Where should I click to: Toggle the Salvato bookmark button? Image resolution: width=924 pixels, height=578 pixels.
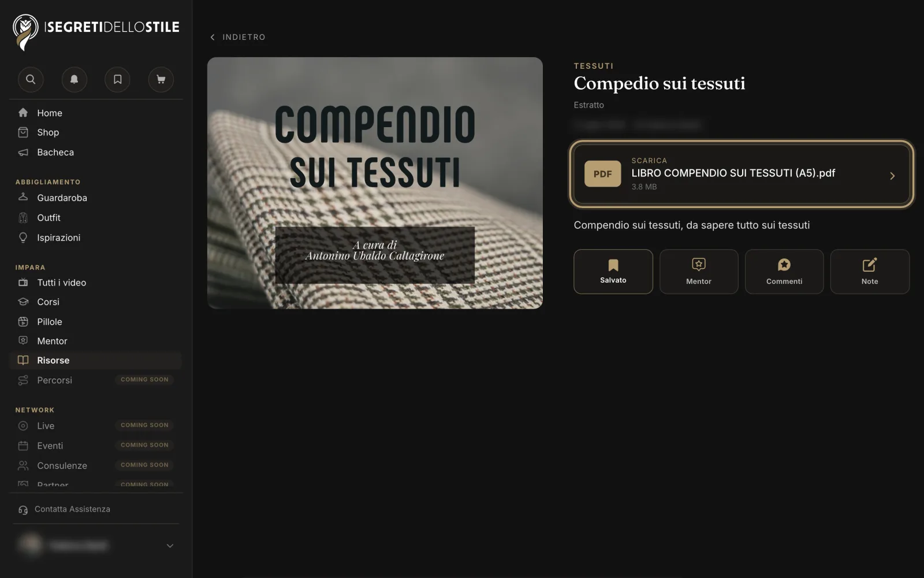coord(613,272)
